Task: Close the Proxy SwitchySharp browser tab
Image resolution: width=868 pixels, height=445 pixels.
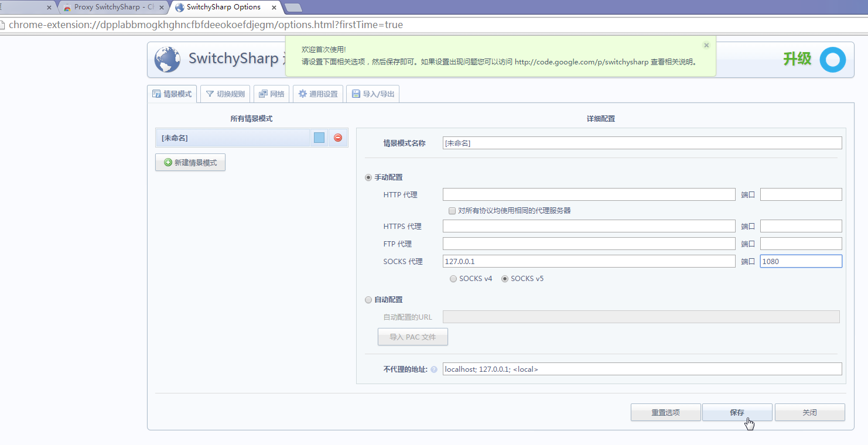Action: (x=160, y=8)
